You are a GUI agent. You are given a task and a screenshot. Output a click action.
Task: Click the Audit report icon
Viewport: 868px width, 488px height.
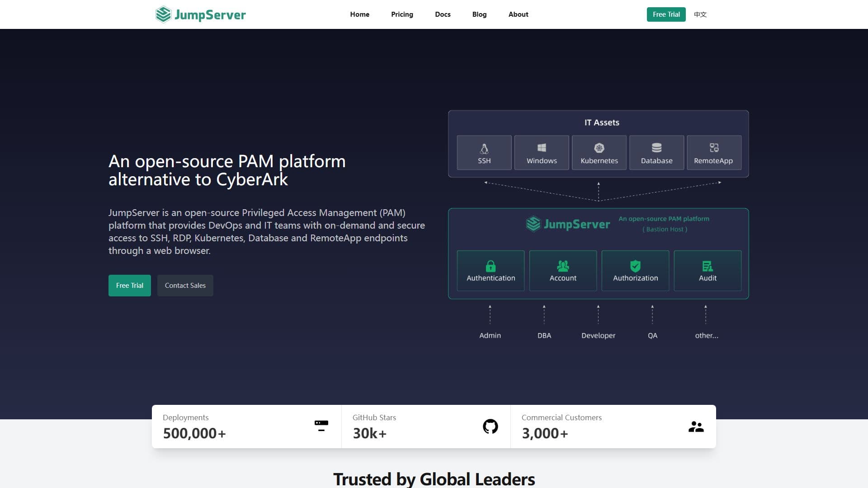click(x=708, y=266)
